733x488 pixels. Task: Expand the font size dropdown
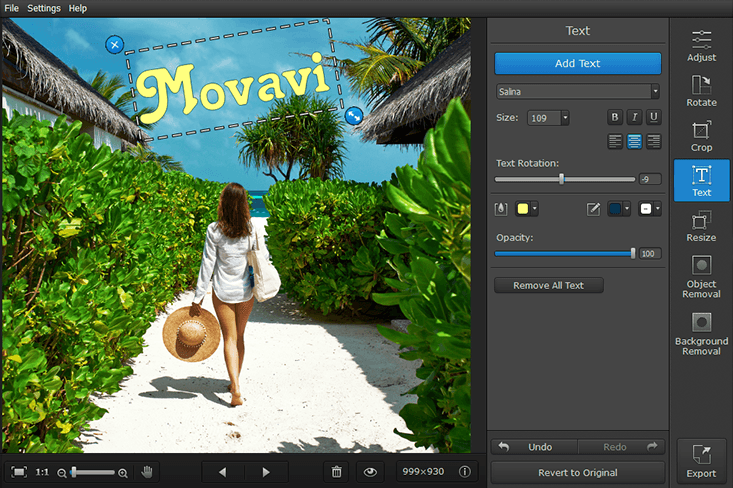point(565,118)
